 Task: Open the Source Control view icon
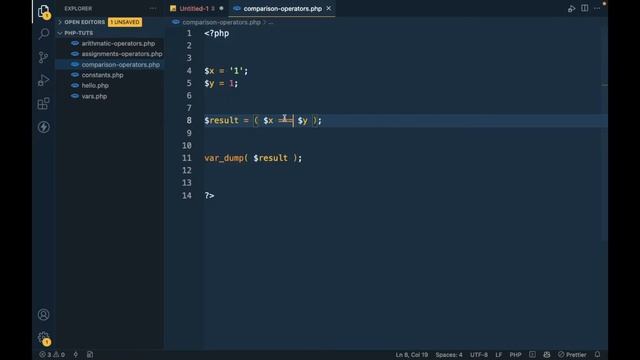(x=43, y=57)
